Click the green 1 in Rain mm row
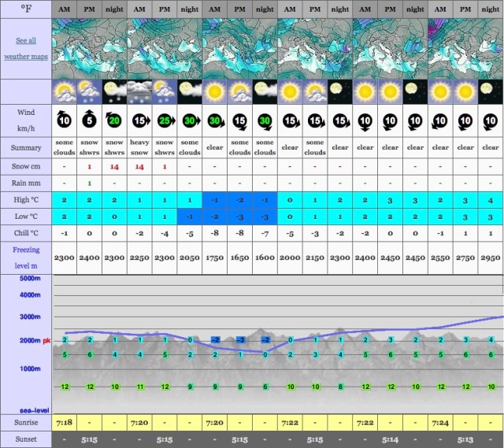 click(x=89, y=183)
